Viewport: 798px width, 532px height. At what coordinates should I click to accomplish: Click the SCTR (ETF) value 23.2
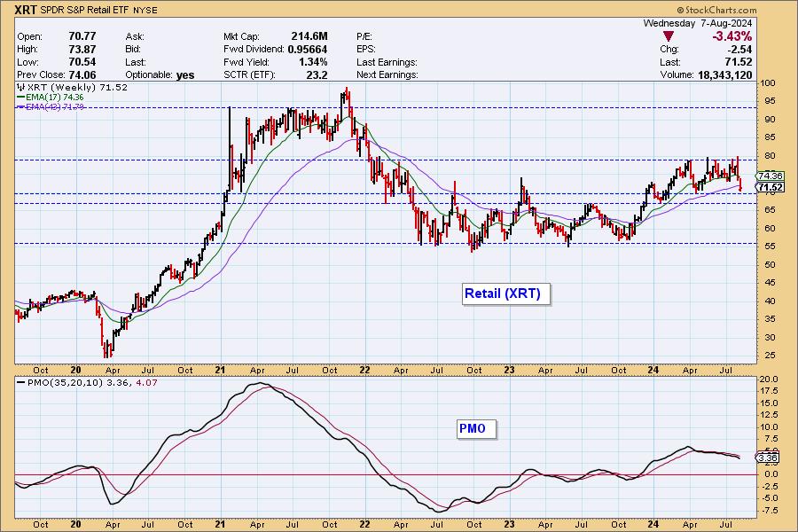point(317,74)
